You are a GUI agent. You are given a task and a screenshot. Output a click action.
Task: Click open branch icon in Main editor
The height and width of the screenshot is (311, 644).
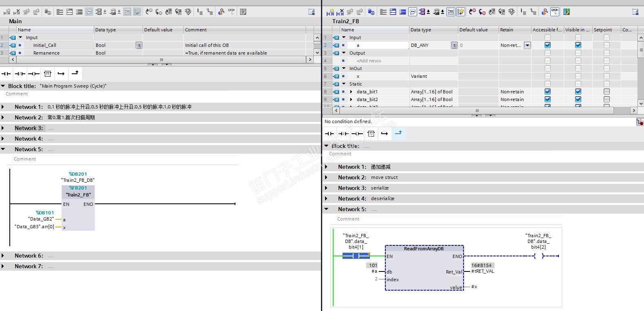pos(61,74)
